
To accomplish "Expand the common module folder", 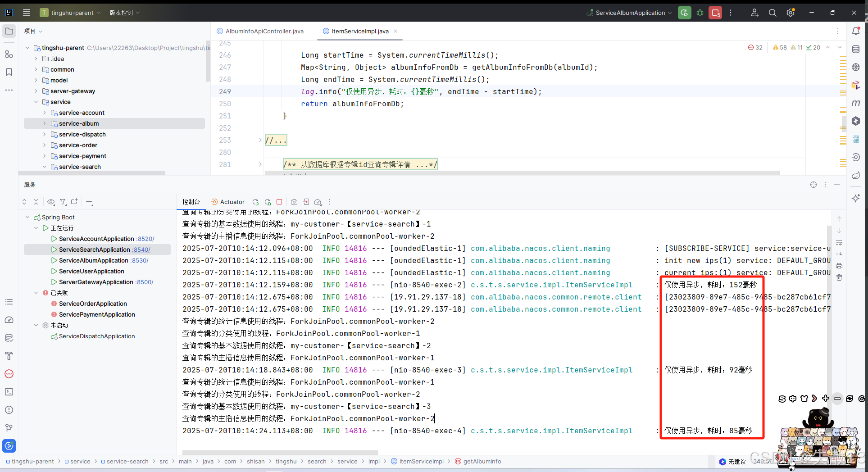I will pyautogui.click(x=36, y=69).
